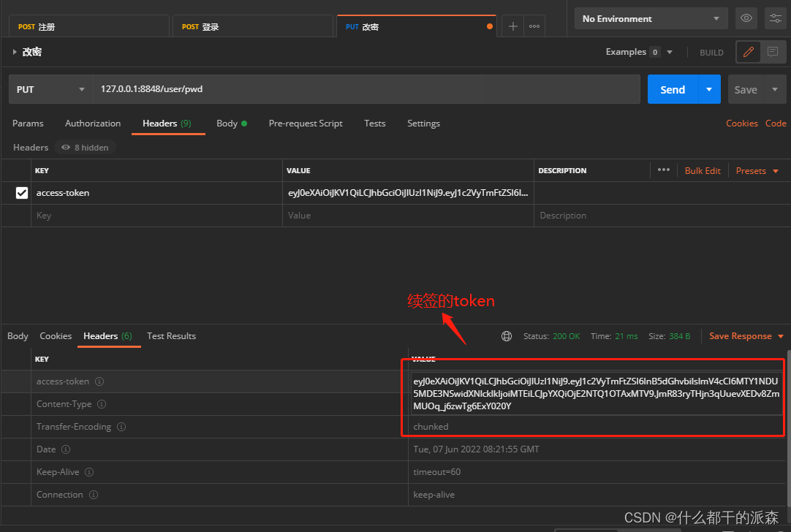
Task: Click access-token request header value cell
Action: click(408, 193)
